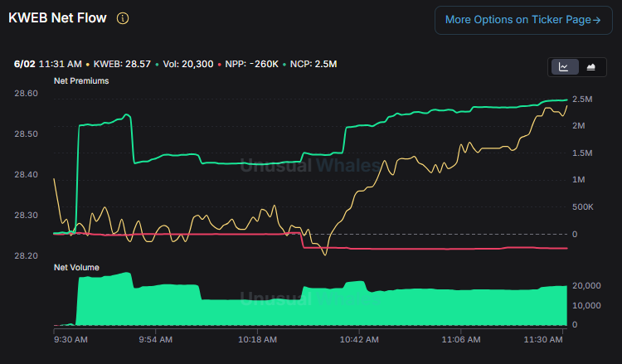
Task: Click the 11:30 AM time axis label
Action: (543, 340)
